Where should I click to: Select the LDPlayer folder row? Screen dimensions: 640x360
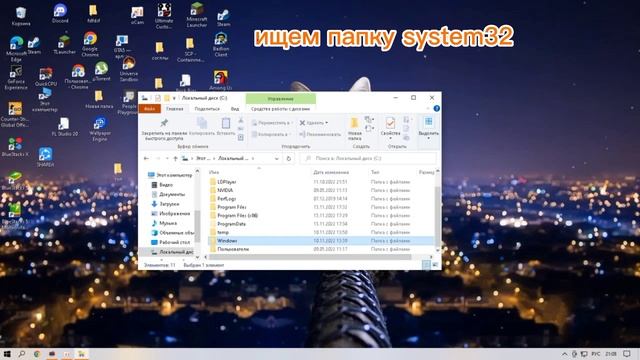pyautogui.click(x=321, y=182)
